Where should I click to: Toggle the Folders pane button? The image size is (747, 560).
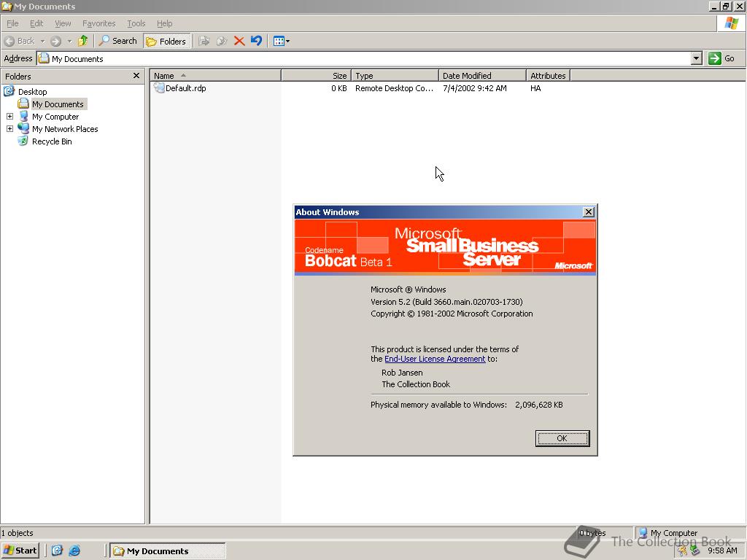click(166, 41)
